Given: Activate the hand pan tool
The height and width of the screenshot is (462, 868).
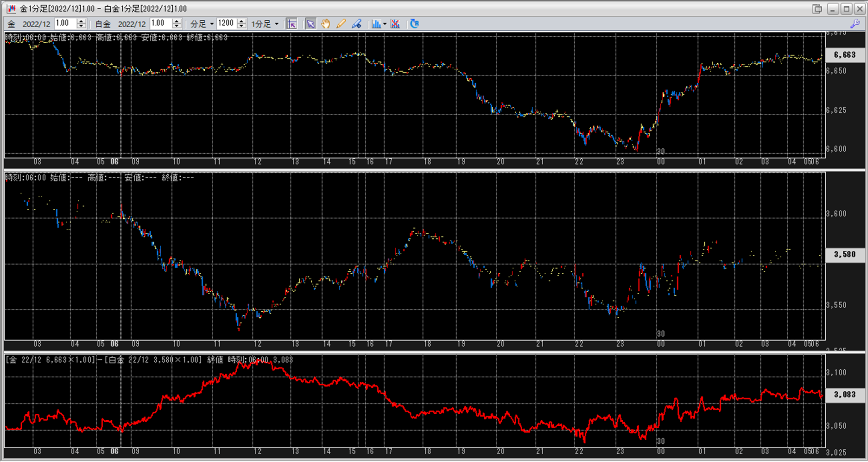Looking at the screenshot, I should (326, 24).
